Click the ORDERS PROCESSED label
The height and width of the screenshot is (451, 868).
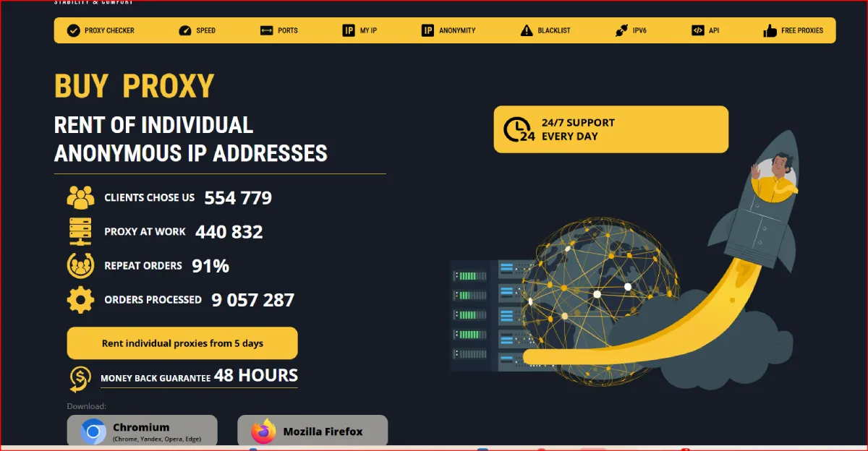pyautogui.click(x=153, y=299)
